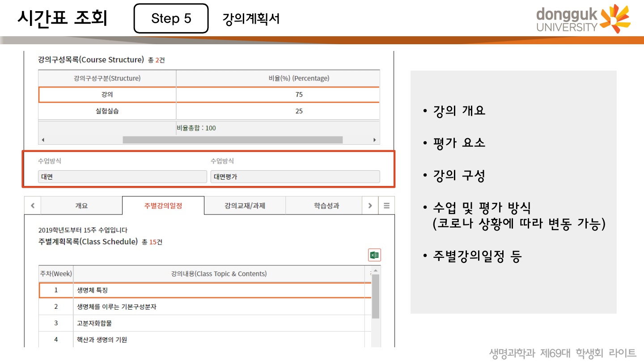Click up arrow of class schedule scrollbar
Viewport: 644px width, 362px height.
(376, 270)
